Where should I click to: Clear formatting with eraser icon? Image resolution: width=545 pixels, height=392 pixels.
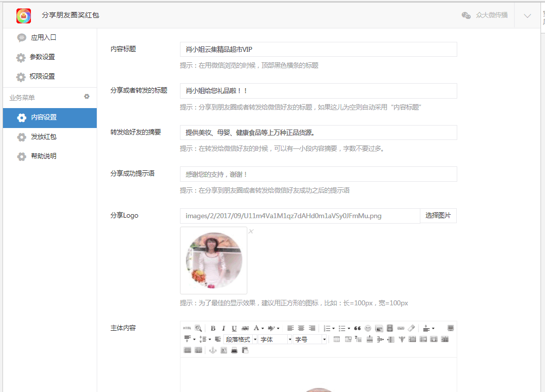coord(411,328)
